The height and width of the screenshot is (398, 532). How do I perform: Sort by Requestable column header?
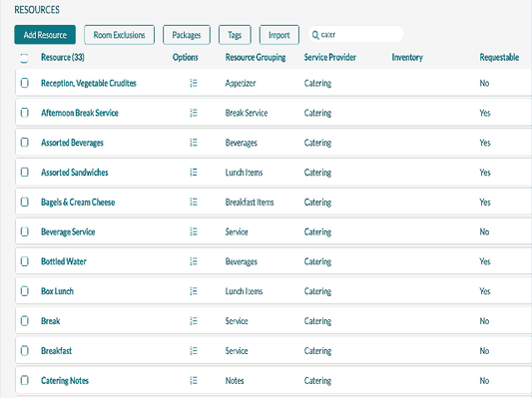coord(499,57)
